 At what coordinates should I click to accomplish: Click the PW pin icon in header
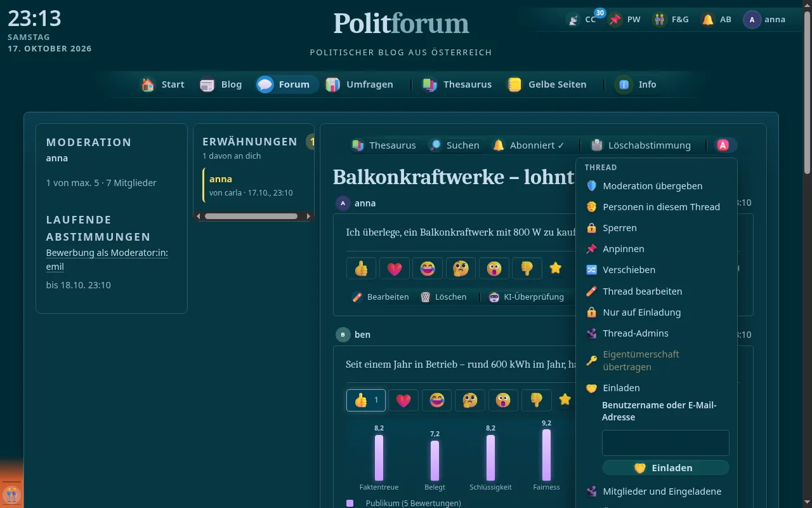point(625,20)
